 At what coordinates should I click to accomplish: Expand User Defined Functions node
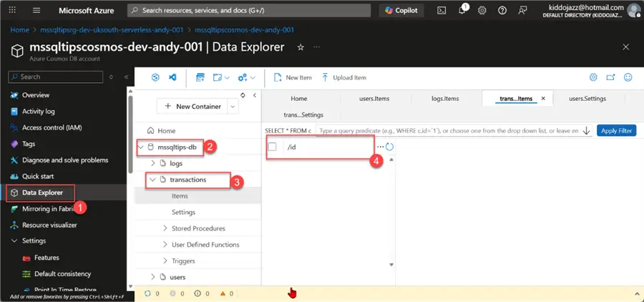165,245
